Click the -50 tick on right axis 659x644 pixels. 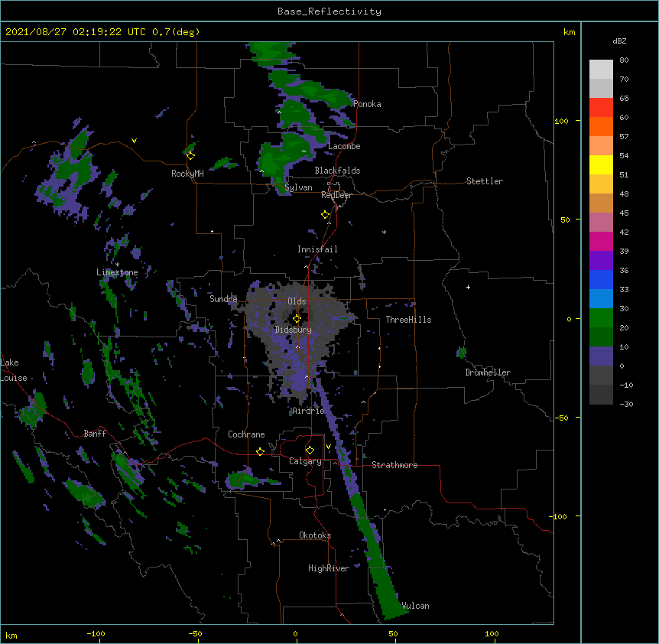(561, 418)
